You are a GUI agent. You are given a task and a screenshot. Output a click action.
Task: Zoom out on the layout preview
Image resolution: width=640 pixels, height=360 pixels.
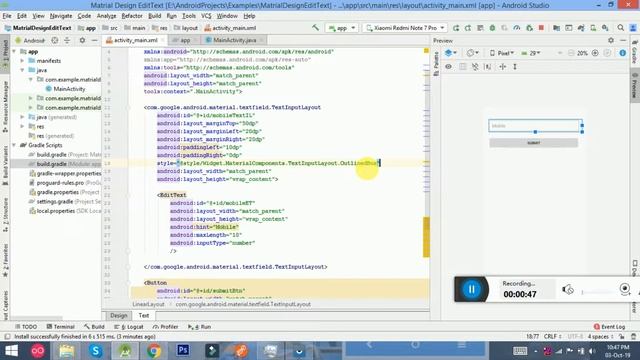coord(571,53)
